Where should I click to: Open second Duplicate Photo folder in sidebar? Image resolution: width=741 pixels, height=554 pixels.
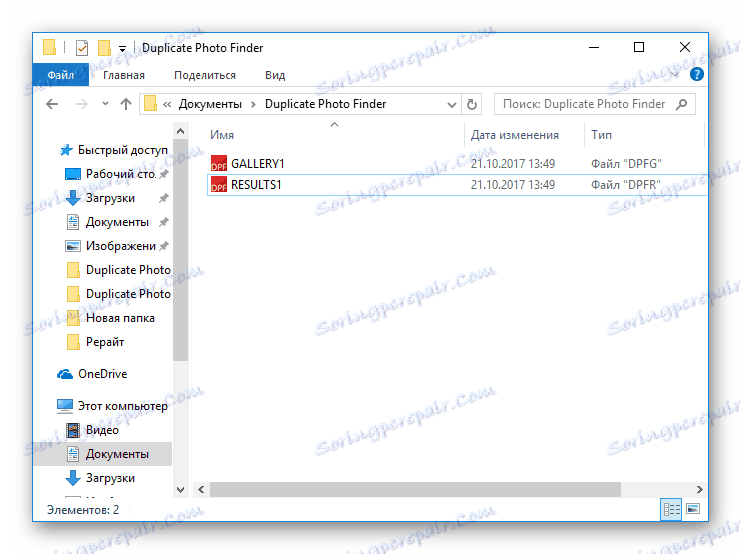[128, 294]
